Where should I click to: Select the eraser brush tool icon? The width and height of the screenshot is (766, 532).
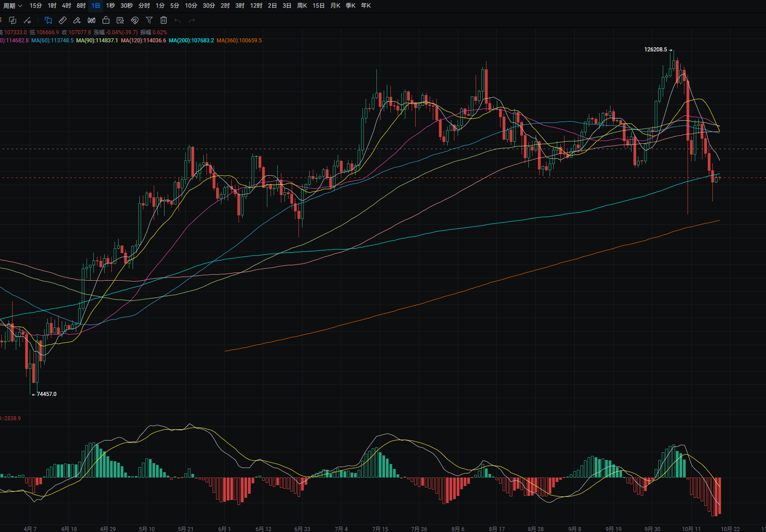pos(77,20)
